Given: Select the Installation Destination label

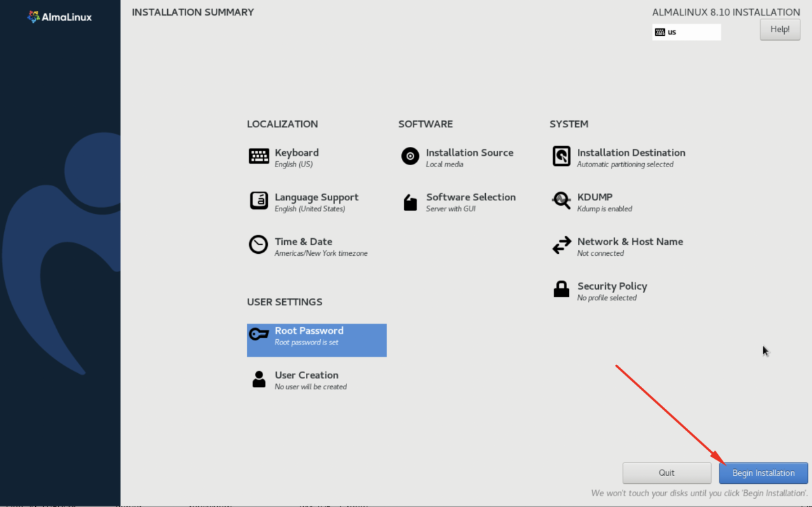Looking at the screenshot, I should pyautogui.click(x=631, y=153).
